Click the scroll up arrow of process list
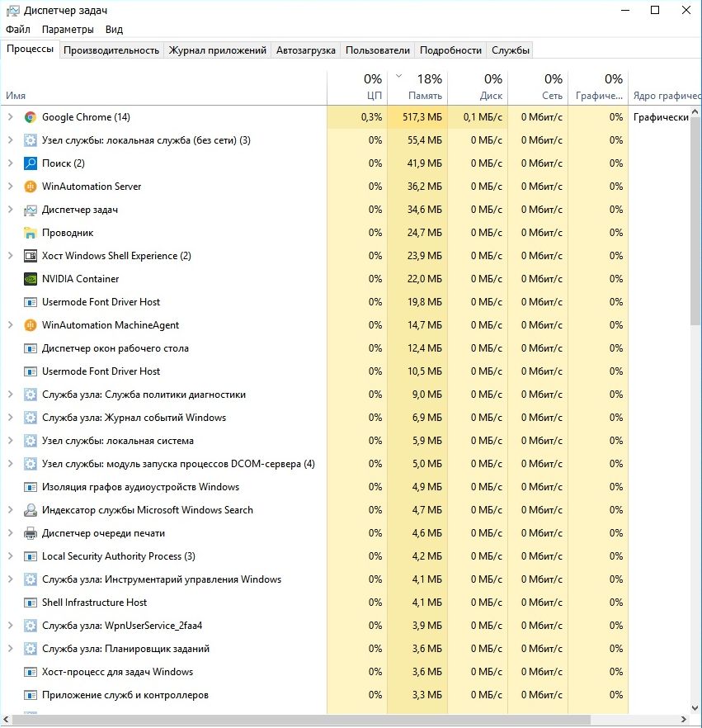Viewport: 702px width, 728px height. coord(695,111)
